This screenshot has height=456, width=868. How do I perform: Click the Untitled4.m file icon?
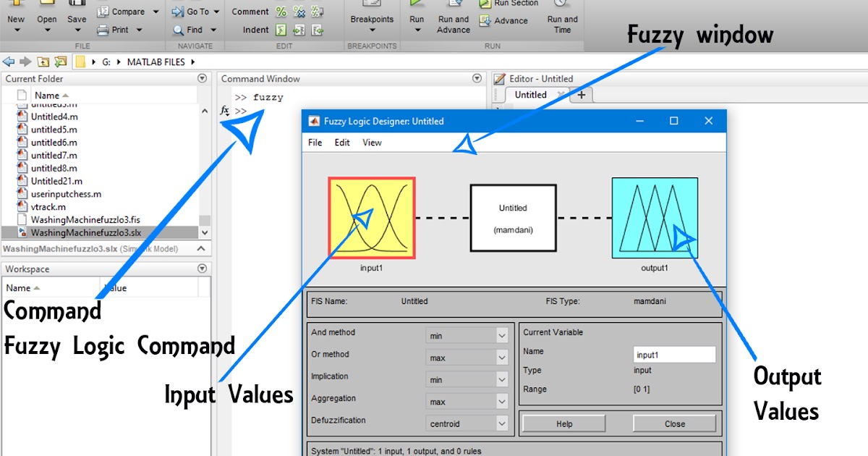[22, 117]
